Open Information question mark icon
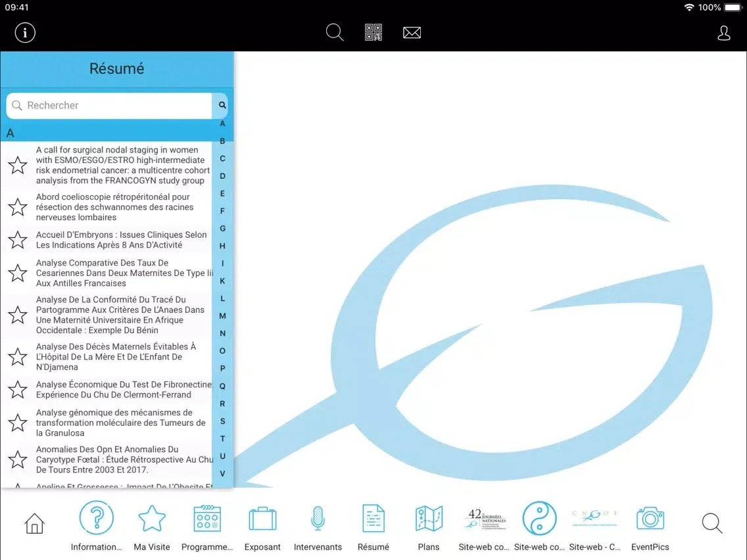Screen dimensions: 747x560 coord(96,518)
